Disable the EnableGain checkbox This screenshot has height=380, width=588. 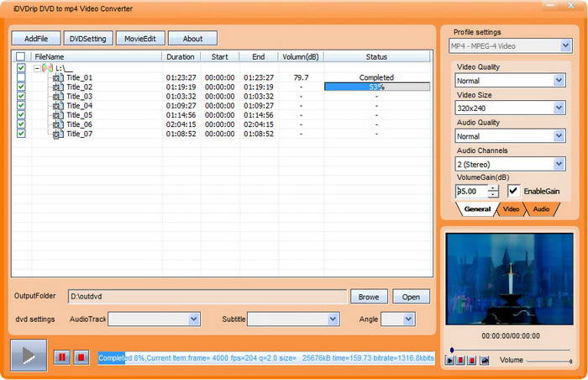[x=514, y=191]
